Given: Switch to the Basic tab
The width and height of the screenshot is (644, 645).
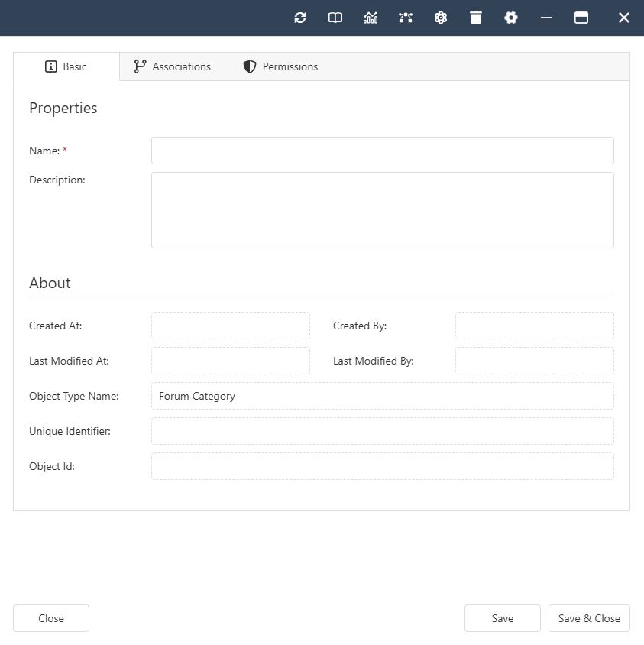Looking at the screenshot, I should click(x=66, y=66).
